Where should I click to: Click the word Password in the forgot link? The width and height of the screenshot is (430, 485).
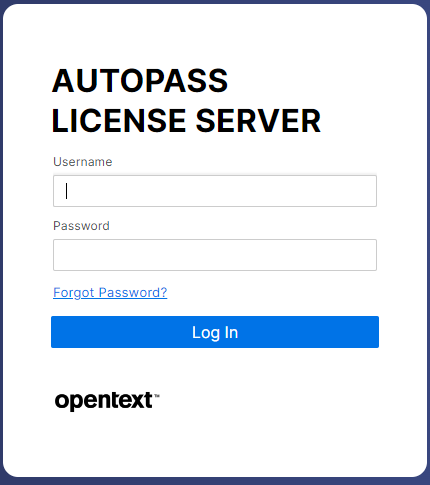tap(133, 293)
